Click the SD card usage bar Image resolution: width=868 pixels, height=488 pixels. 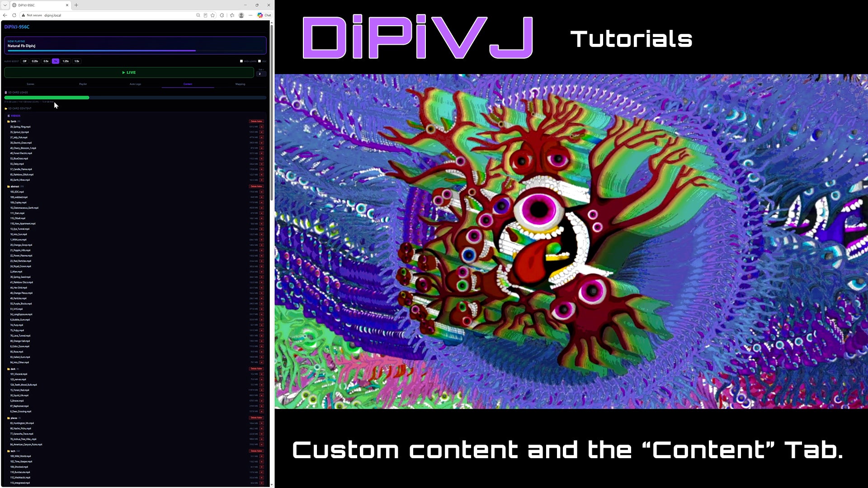[135, 98]
